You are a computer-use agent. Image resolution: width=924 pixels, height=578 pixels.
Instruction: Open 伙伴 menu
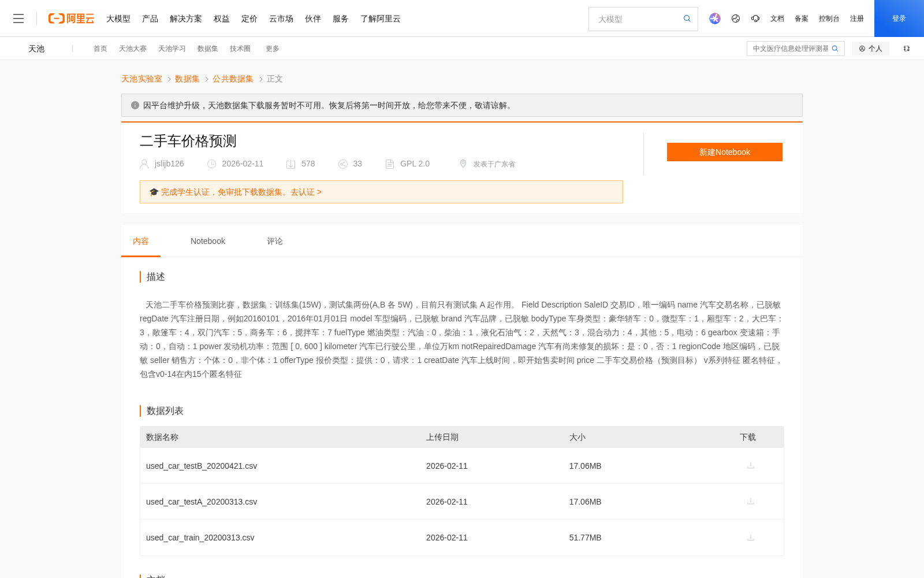pyautogui.click(x=313, y=18)
